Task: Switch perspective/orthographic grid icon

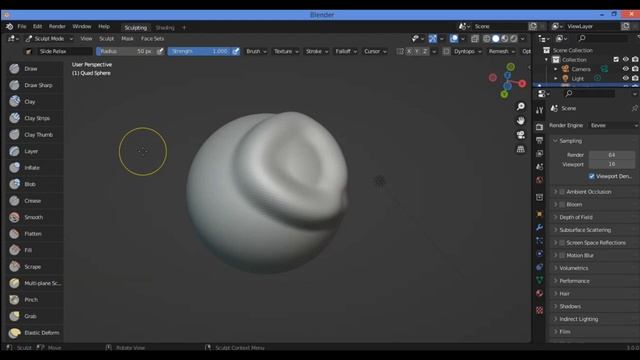Action: [521, 149]
